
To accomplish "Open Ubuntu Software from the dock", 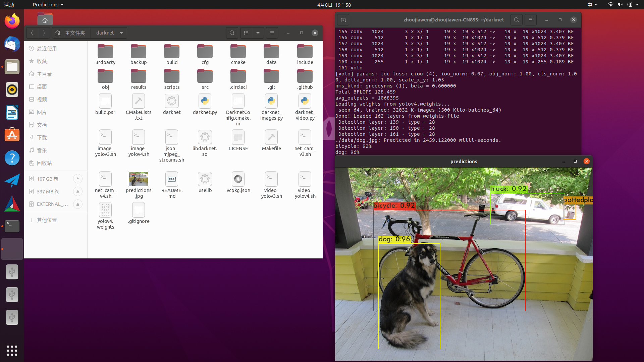I will [12, 134].
